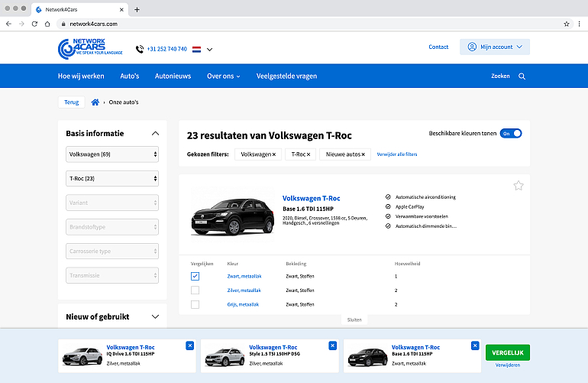Viewport: 588px width, 383px height.
Task: Mark the T-Roc as favorite star
Action: (519, 186)
